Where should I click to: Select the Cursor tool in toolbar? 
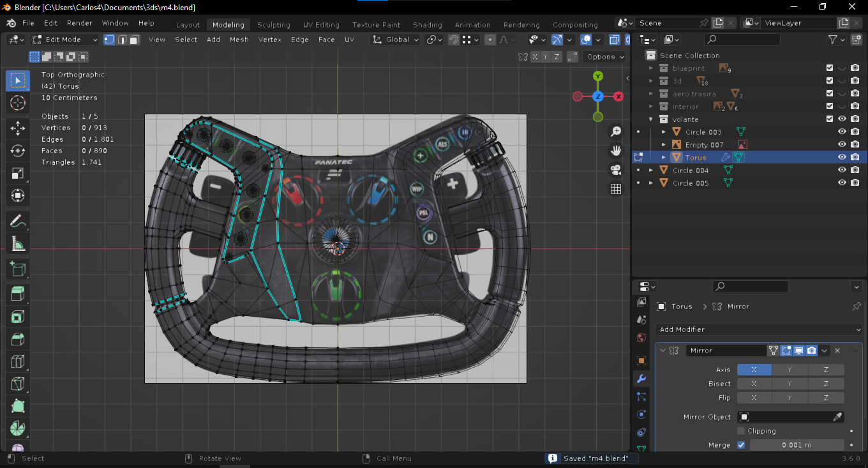[x=18, y=103]
